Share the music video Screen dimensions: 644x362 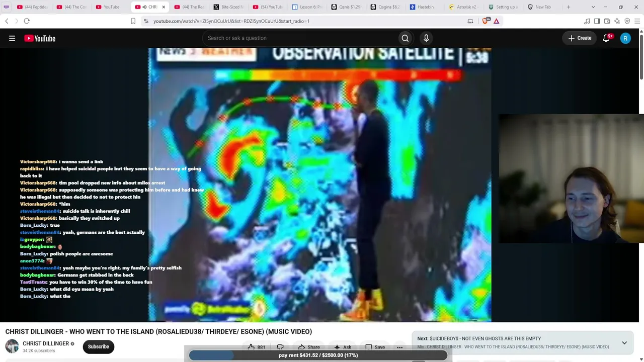tap(308, 347)
